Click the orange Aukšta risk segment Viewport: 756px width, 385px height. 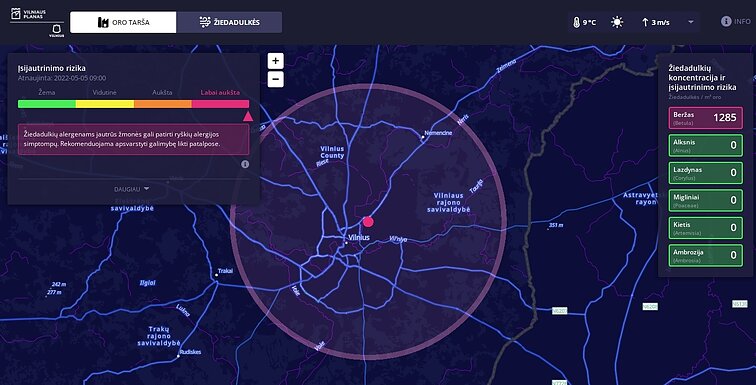pos(162,104)
